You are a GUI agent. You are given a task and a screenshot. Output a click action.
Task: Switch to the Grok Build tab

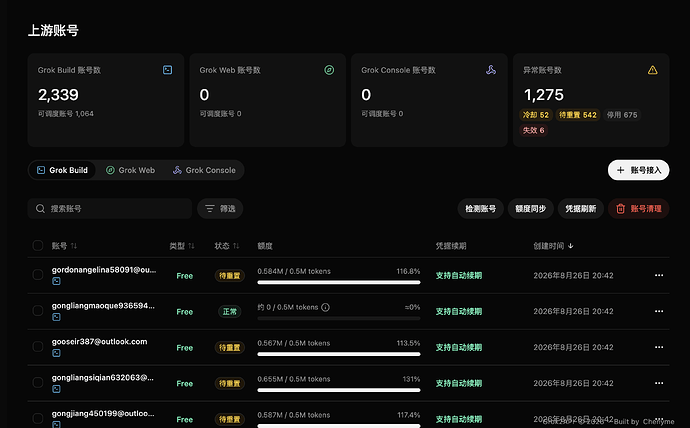click(x=62, y=170)
